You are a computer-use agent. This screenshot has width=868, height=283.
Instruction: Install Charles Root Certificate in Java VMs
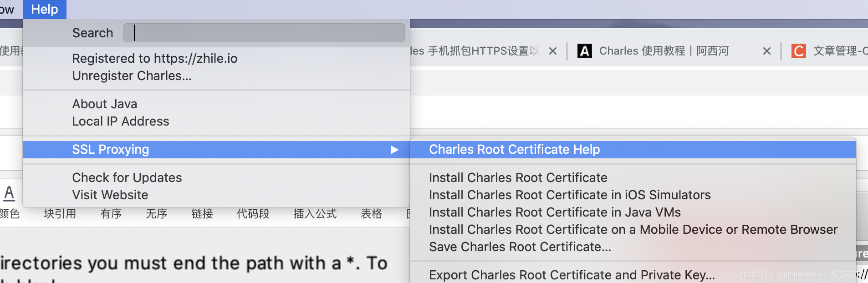click(633, 212)
